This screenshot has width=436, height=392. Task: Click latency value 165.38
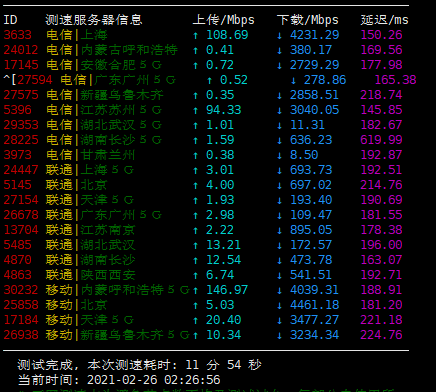pos(395,80)
